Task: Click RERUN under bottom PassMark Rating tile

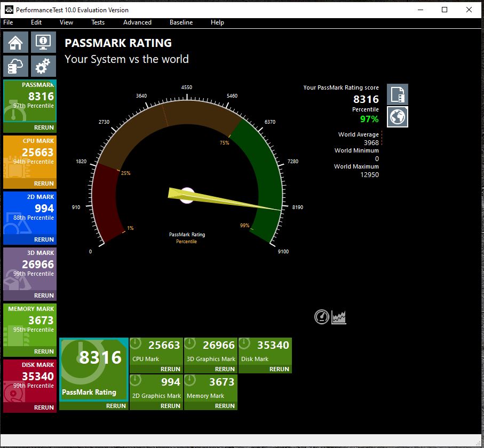Action: click(116, 406)
